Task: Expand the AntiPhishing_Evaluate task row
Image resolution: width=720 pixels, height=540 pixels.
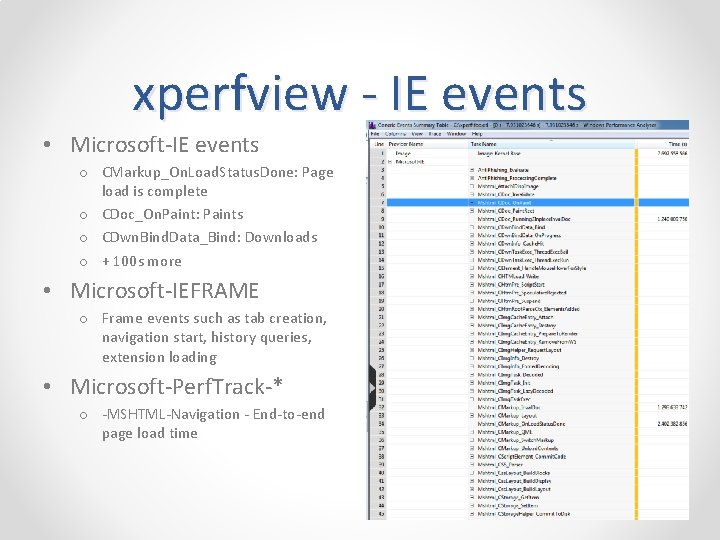Action: tap(472, 170)
